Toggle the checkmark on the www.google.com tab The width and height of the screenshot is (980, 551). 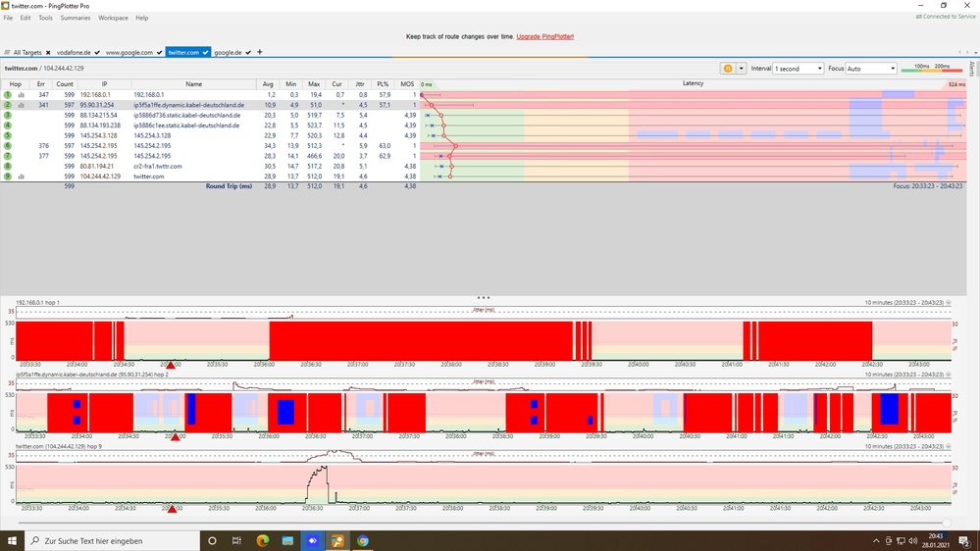point(159,53)
